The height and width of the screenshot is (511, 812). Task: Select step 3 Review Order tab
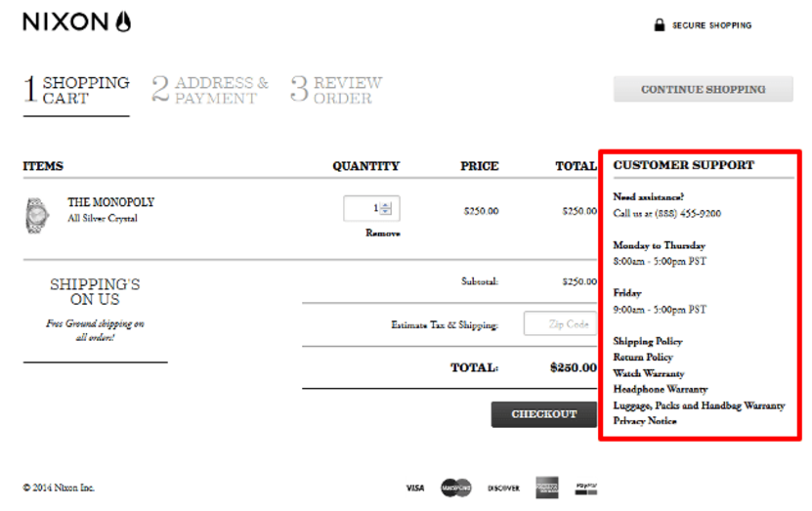point(336,90)
